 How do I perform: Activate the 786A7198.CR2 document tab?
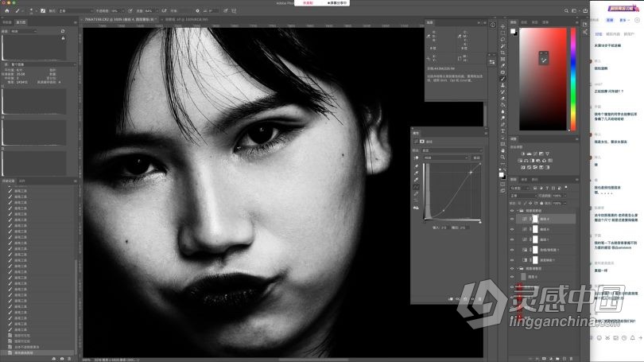click(119, 19)
